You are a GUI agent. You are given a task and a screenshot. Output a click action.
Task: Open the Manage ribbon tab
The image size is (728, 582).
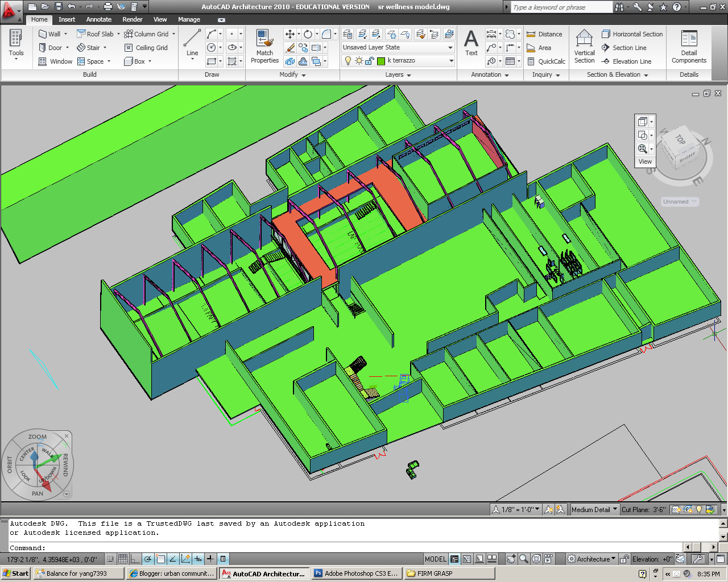pyautogui.click(x=189, y=19)
